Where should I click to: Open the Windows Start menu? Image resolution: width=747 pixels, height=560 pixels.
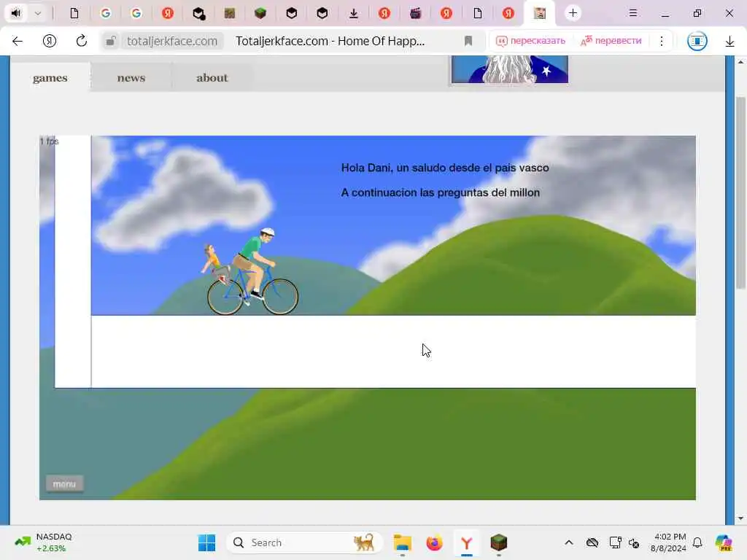[206, 542]
